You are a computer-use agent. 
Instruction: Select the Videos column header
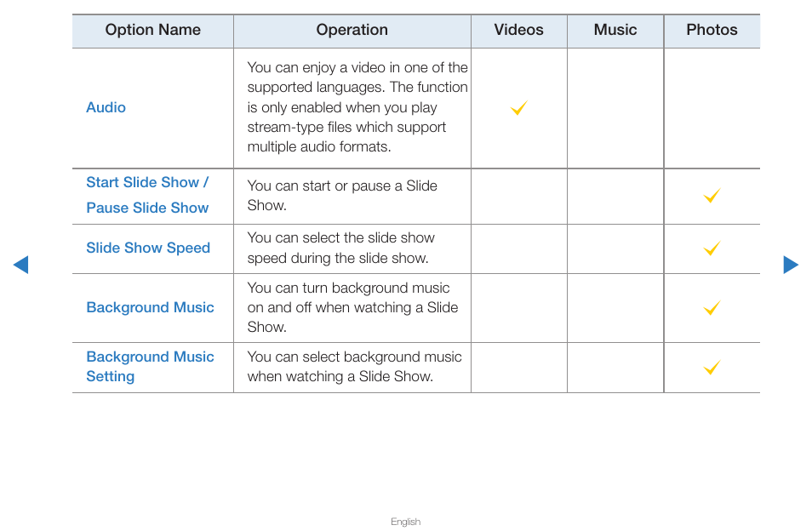pyautogui.click(x=519, y=30)
